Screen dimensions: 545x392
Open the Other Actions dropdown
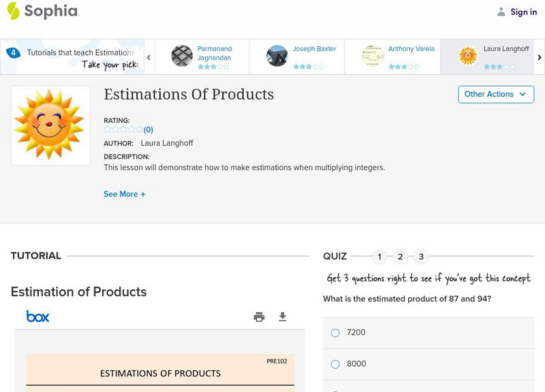(x=495, y=95)
